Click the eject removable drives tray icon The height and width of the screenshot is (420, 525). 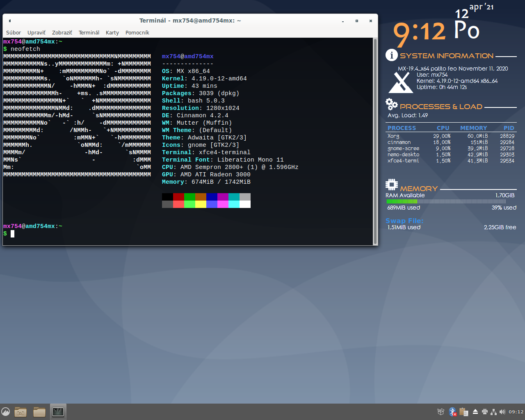pos(475,412)
